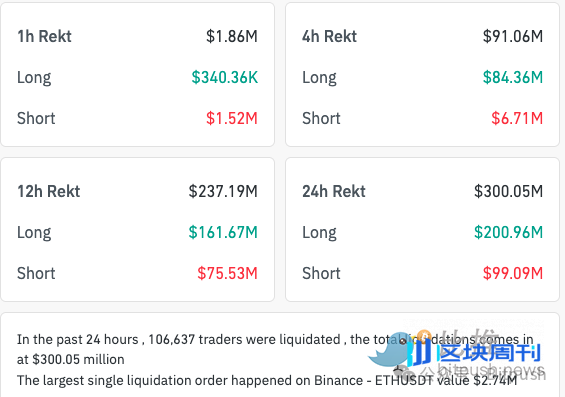Click the 12h Rekt card title
This screenshot has width=565, height=397.
pos(49,191)
